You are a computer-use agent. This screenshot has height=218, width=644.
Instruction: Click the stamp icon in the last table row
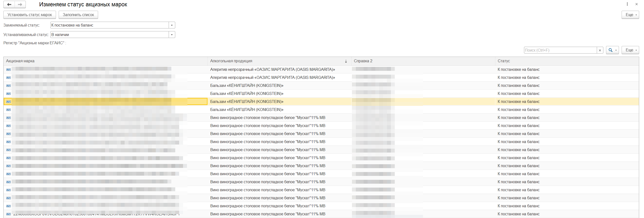click(9, 214)
